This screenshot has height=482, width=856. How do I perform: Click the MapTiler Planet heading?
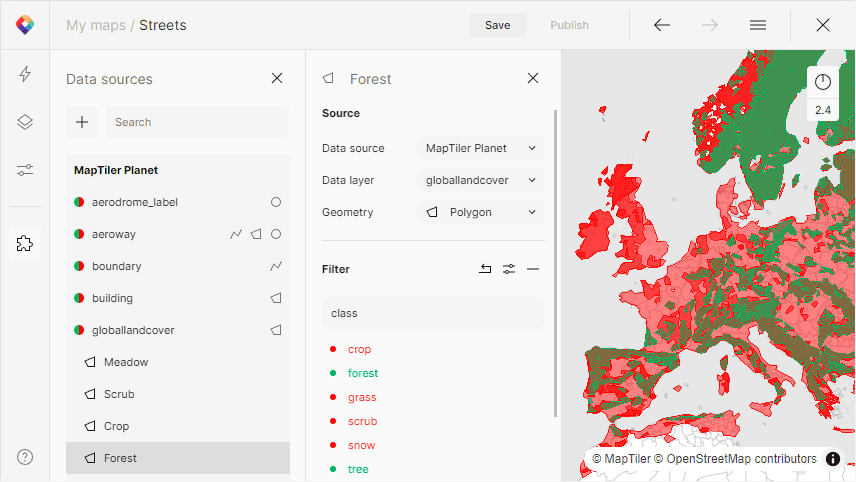point(116,170)
